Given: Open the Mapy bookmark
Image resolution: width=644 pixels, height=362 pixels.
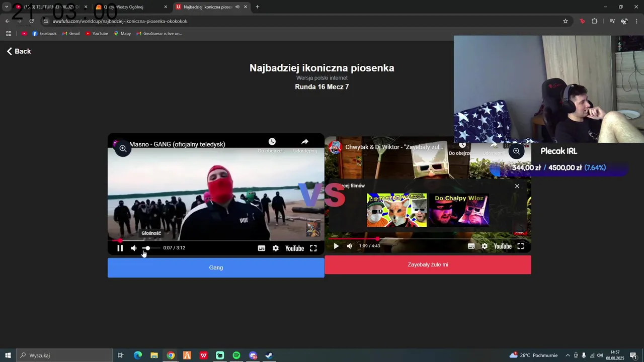Looking at the screenshot, I should point(122,34).
